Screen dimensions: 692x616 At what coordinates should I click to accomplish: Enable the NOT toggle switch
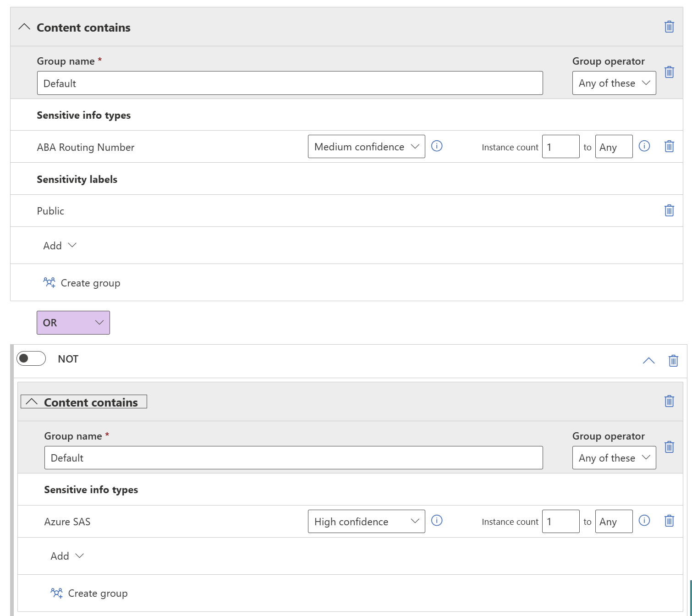(x=31, y=358)
